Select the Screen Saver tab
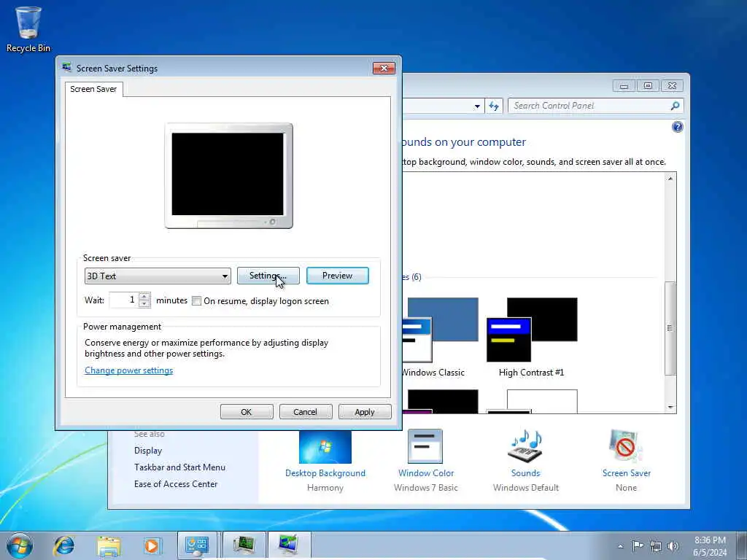The height and width of the screenshot is (560, 747). [x=93, y=89]
